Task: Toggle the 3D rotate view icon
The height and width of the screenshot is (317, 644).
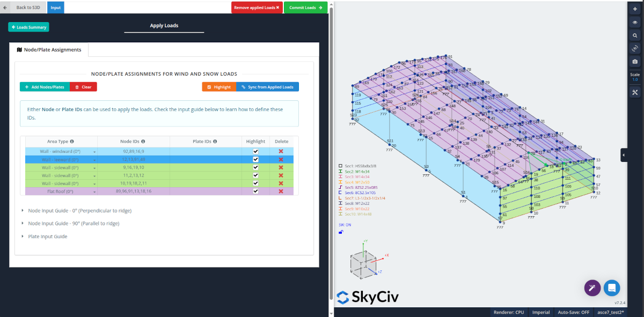Action: [635, 48]
